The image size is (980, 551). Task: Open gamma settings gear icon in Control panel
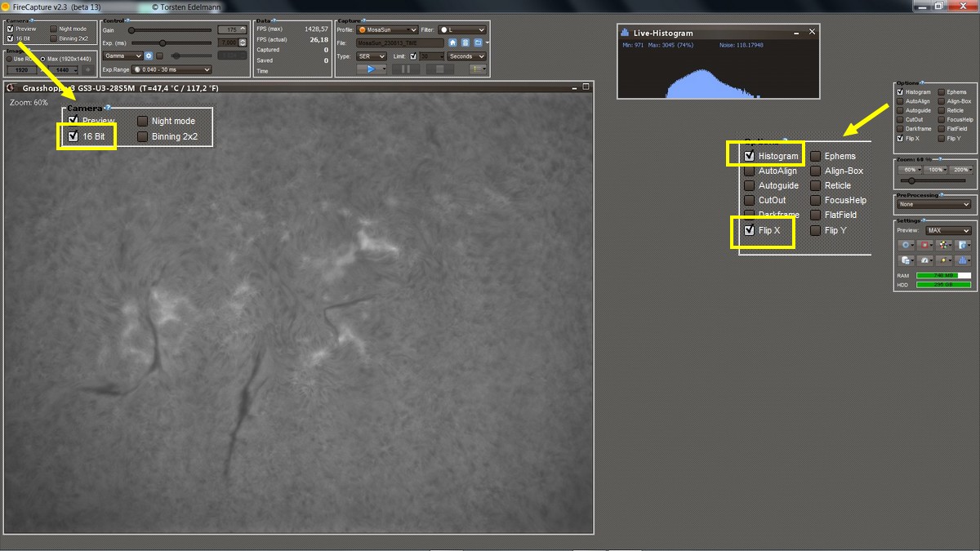(149, 56)
